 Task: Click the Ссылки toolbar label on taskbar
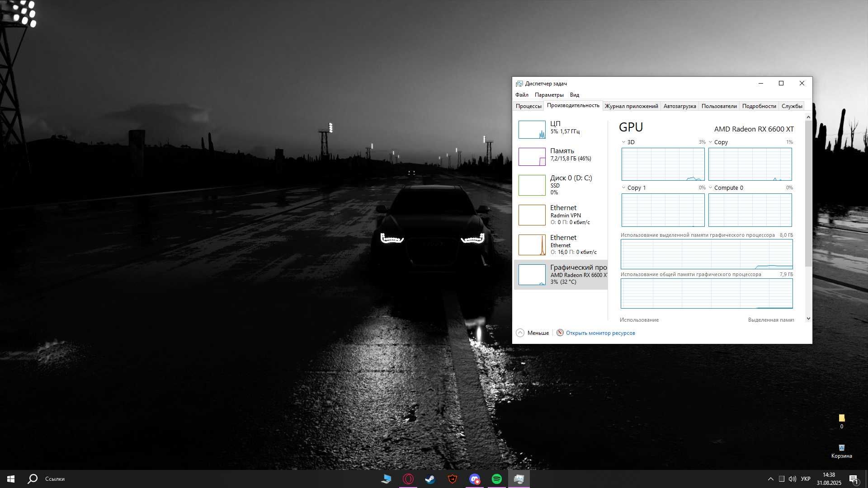[x=55, y=479]
